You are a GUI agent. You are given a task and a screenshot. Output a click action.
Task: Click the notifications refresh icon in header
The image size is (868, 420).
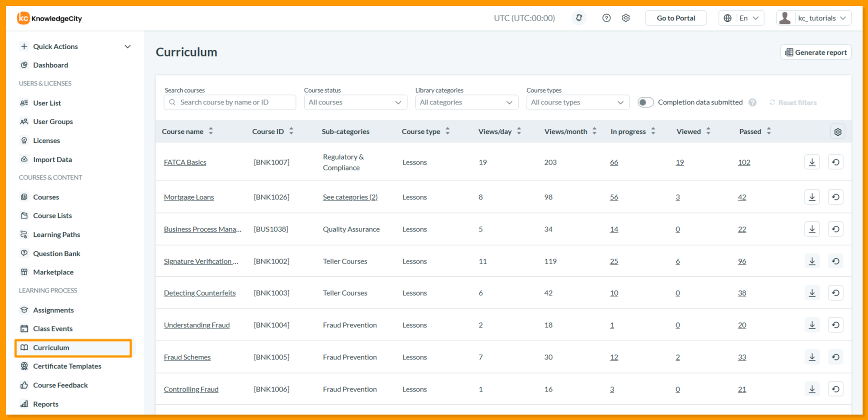tap(579, 18)
